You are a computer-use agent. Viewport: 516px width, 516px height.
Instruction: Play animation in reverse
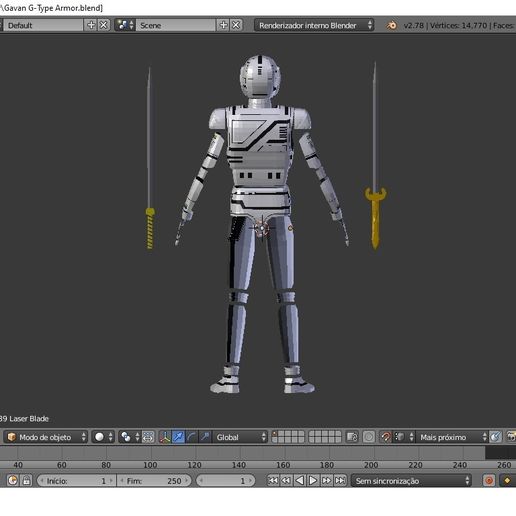click(x=300, y=480)
